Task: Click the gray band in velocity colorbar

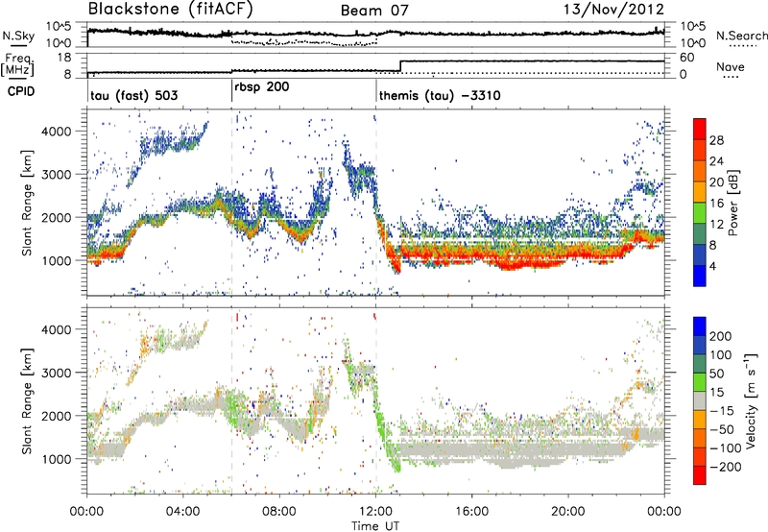Action: pyautogui.click(x=700, y=400)
